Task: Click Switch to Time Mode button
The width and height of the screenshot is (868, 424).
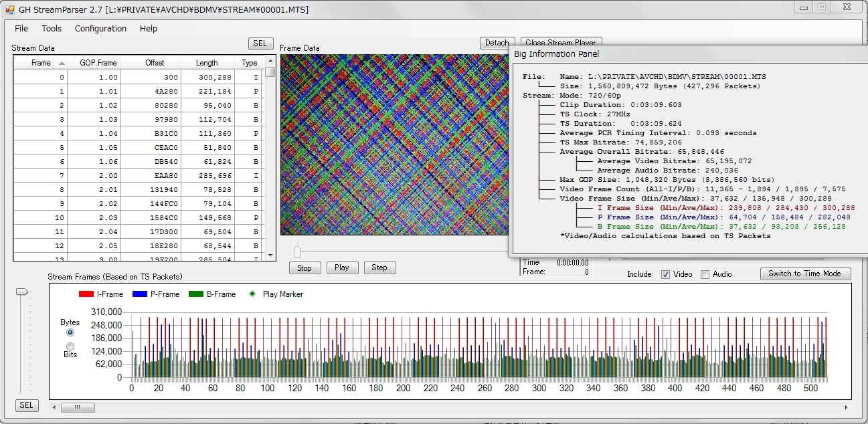Action: click(x=805, y=274)
